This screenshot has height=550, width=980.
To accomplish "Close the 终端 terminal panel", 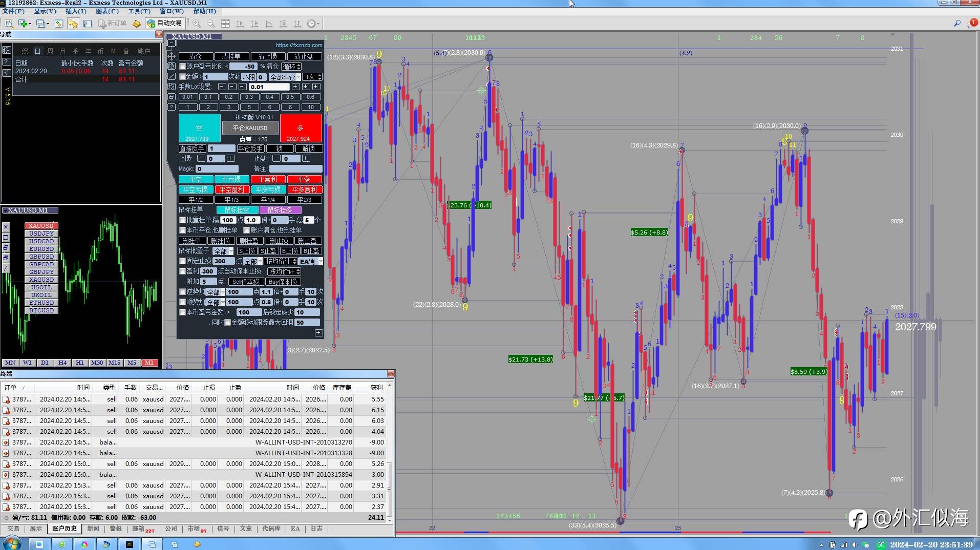I will point(391,374).
